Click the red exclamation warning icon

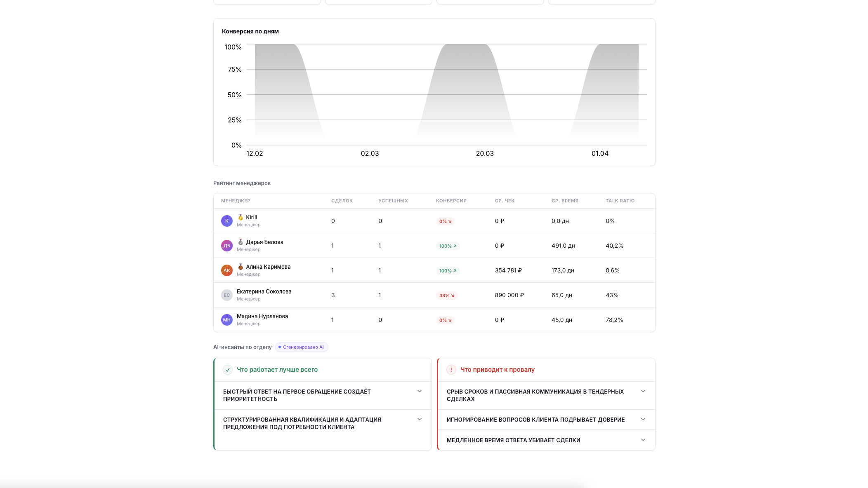pyautogui.click(x=451, y=370)
